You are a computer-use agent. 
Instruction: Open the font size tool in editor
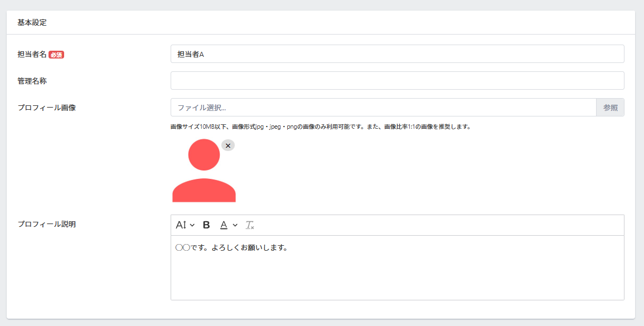(181, 225)
